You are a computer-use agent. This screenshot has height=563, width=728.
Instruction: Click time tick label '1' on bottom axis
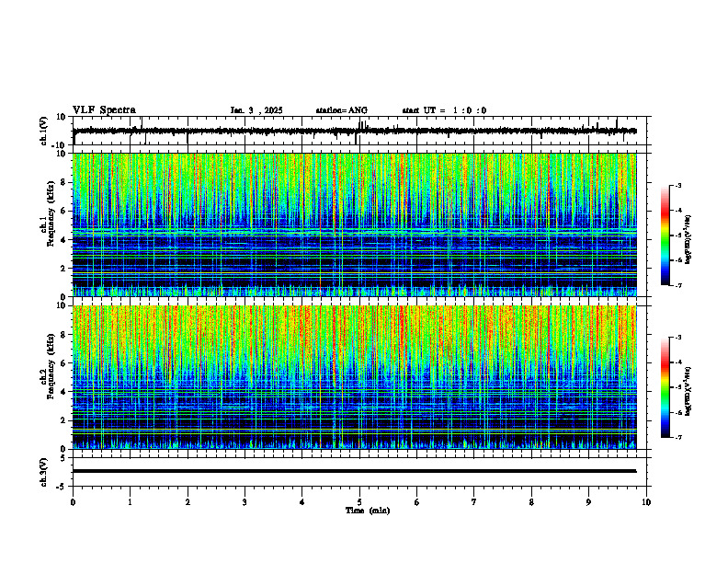[x=130, y=502]
